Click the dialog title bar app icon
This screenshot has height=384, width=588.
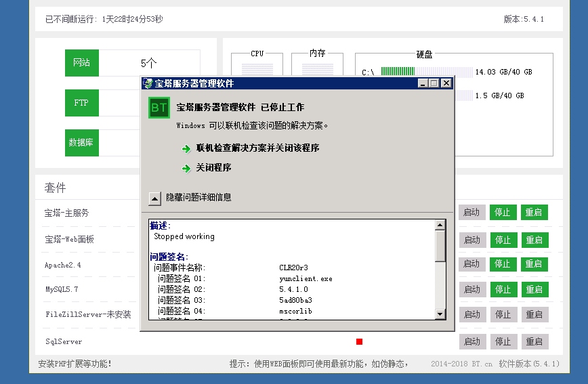pyautogui.click(x=148, y=83)
